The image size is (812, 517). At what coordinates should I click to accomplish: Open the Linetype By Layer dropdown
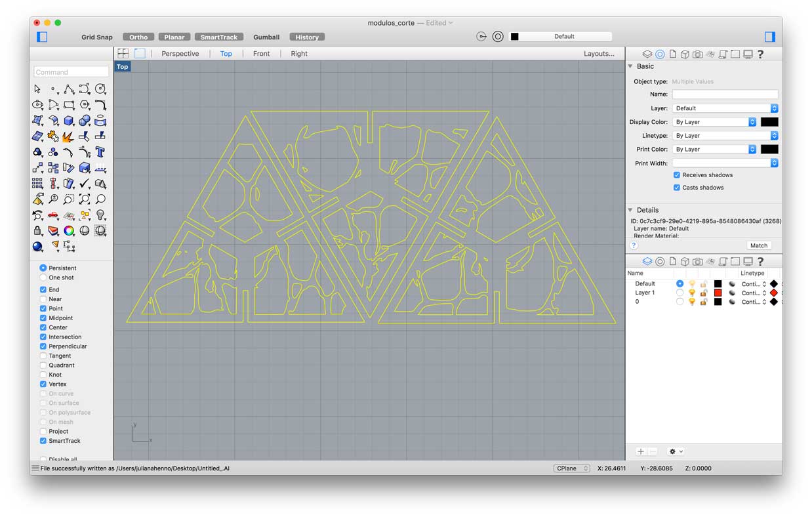pos(725,136)
